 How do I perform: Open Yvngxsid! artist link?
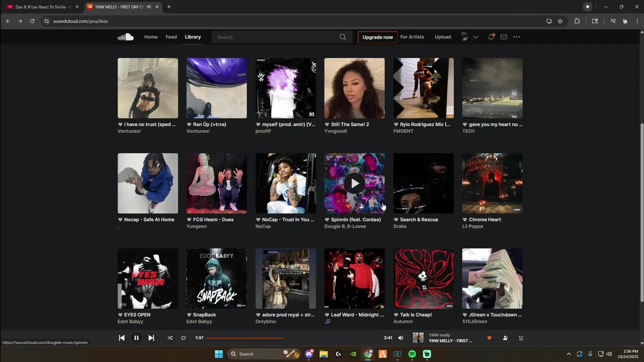pos(336,131)
